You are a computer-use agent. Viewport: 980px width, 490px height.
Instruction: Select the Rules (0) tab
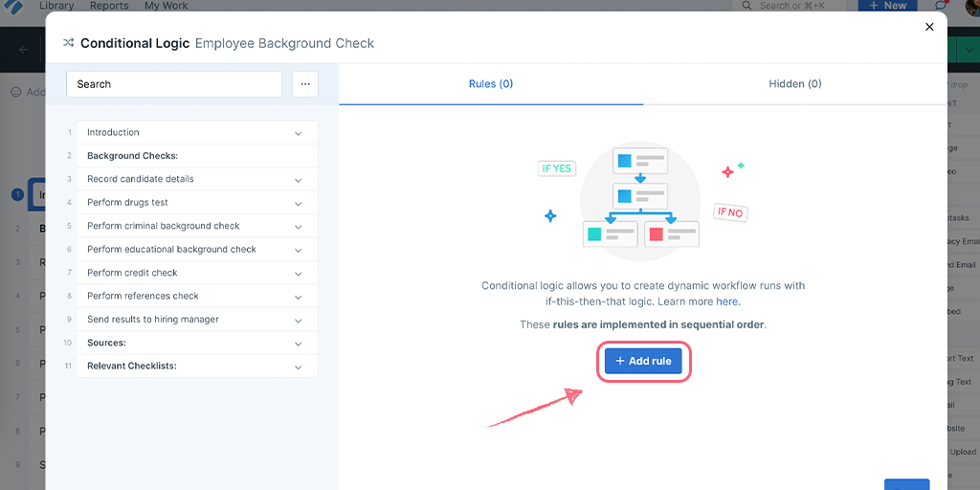coord(491,84)
